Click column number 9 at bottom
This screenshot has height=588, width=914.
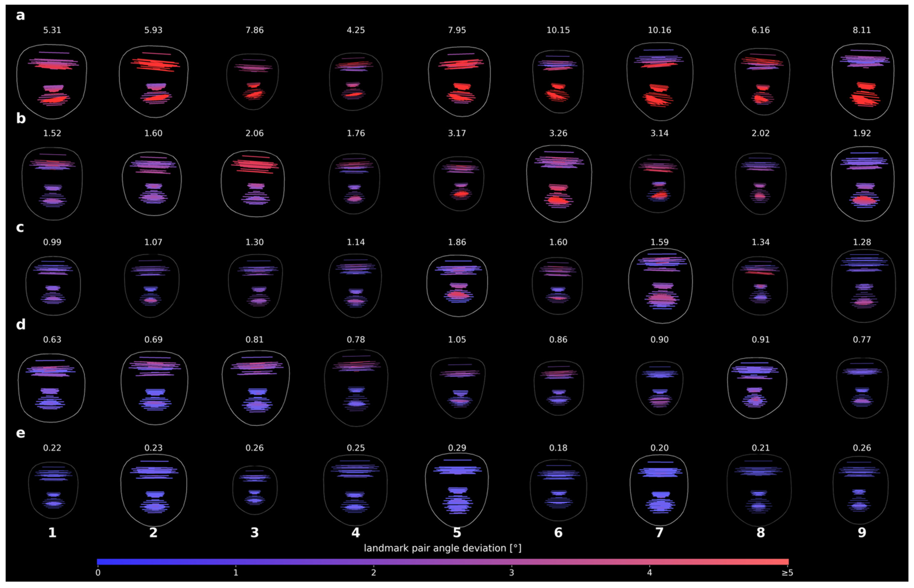click(x=862, y=532)
